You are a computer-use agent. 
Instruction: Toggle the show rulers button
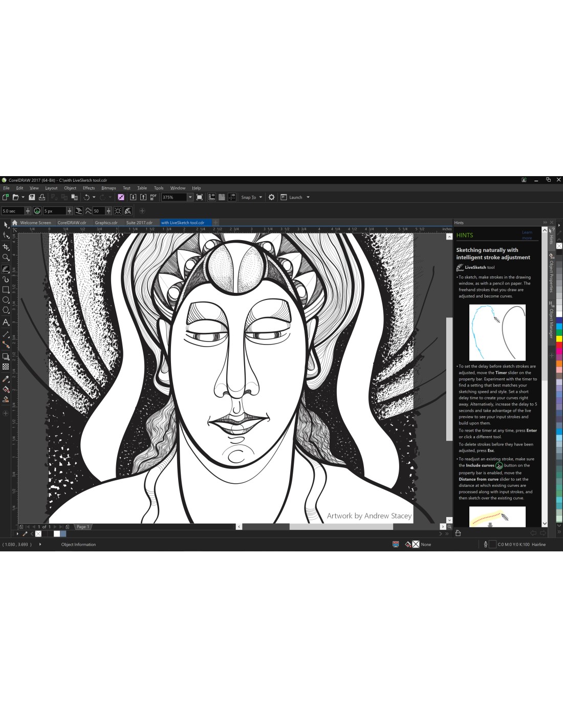pyautogui.click(x=211, y=197)
